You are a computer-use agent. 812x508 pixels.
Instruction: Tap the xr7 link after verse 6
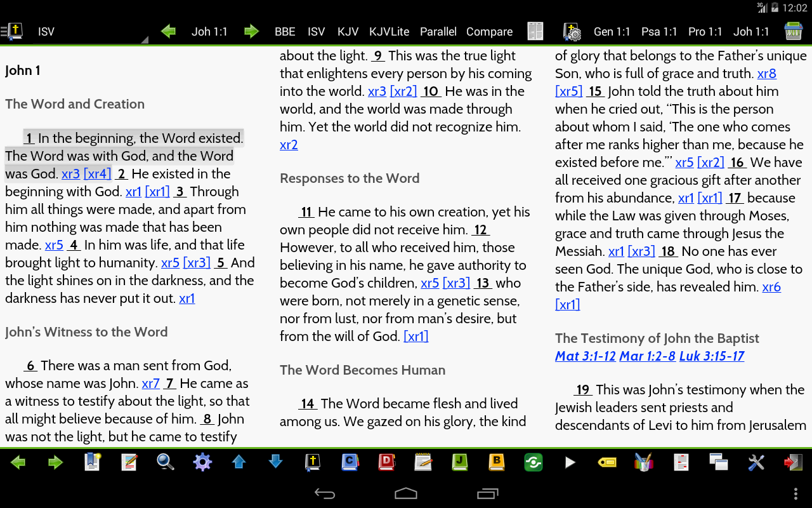tap(150, 384)
